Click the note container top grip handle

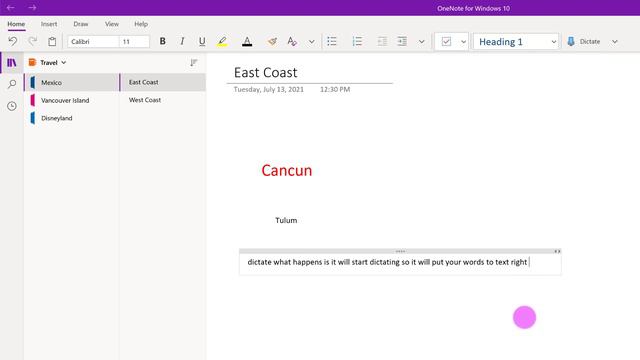tap(400, 251)
